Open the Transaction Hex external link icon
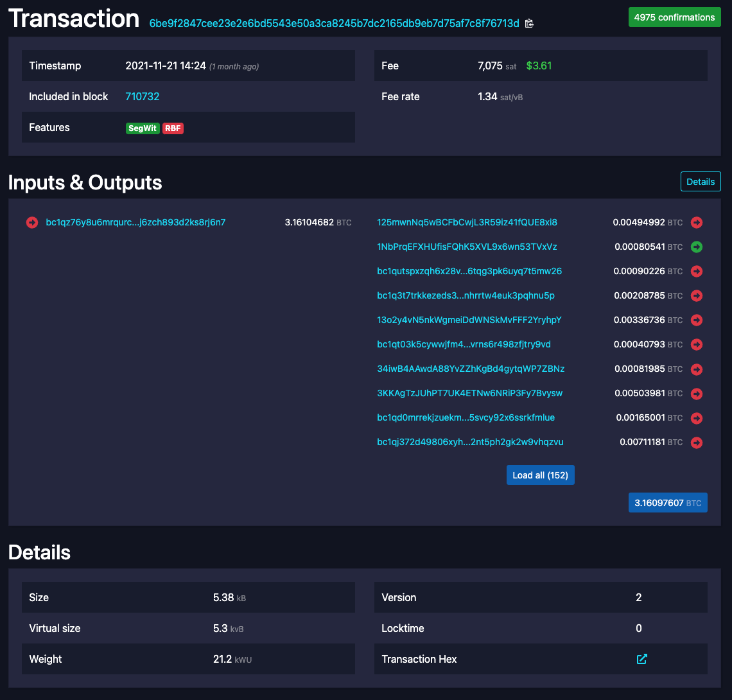The height and width of the screenshot is (700, 732). [641, 659]
